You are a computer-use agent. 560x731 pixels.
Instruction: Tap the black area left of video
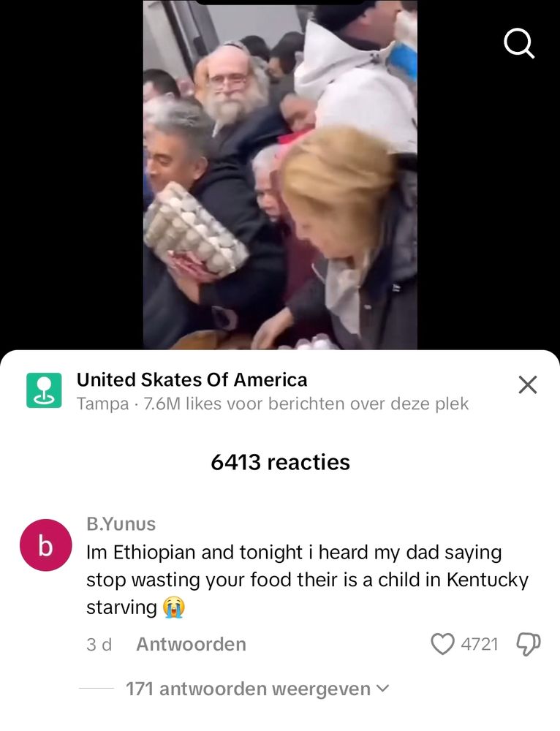[x=72, y=175]
